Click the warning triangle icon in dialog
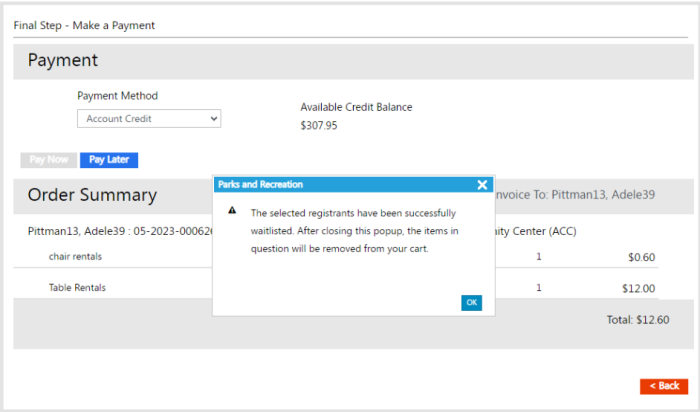 [232, 212]
